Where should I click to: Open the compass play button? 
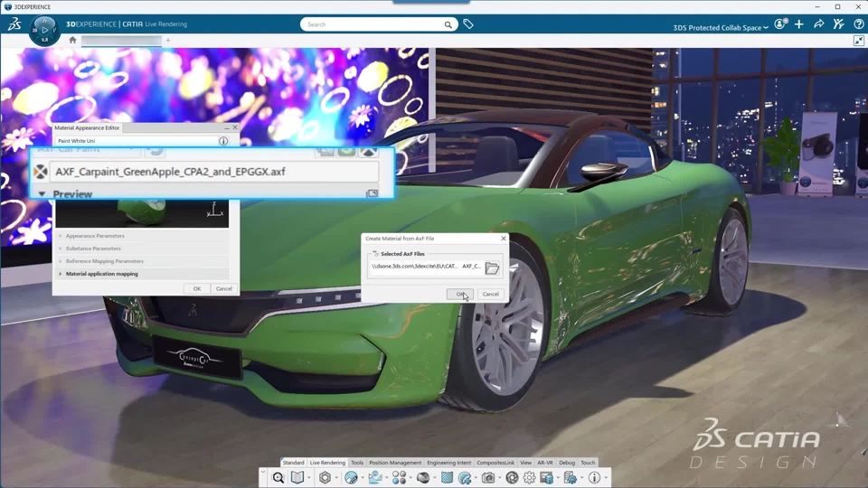coord(45,31)
